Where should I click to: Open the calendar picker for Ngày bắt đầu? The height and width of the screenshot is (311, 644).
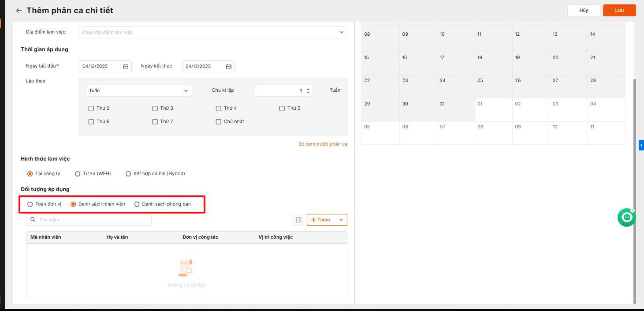point(126,67)
